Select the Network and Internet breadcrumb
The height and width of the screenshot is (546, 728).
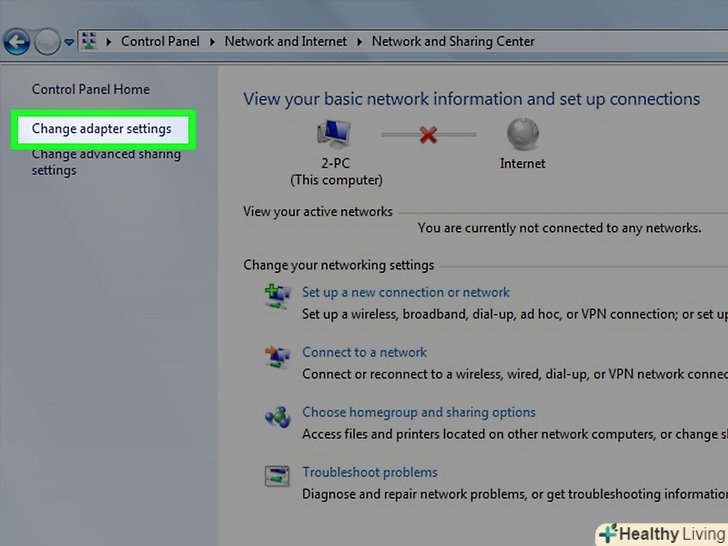pyautogui.click(x=286, y=41)
